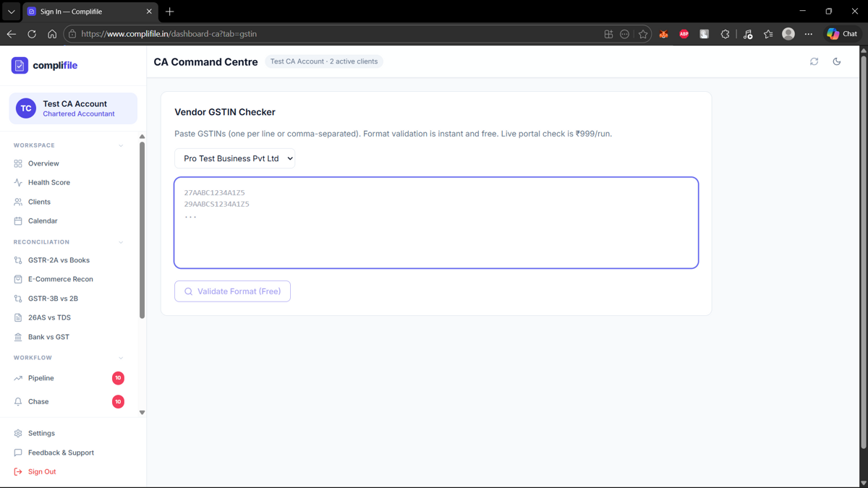Click the Sign Out arrow icon
Viewport: 868px width, 488px height.
pyautogui.click(x=18, y=471)
